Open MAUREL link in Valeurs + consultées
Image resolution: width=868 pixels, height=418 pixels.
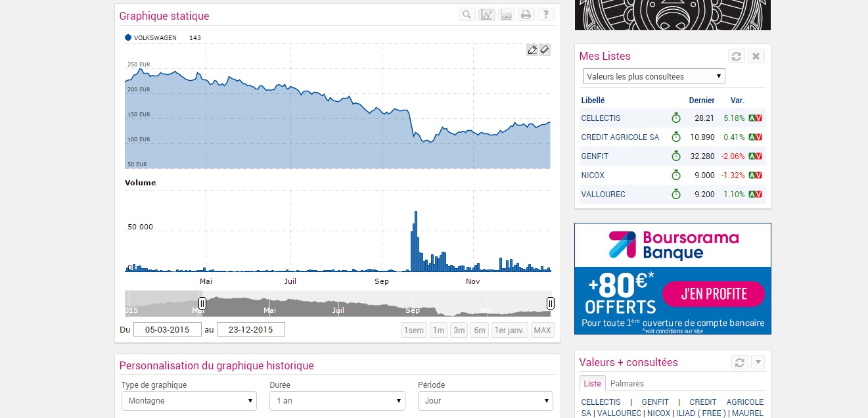click(x=748, y=413)
